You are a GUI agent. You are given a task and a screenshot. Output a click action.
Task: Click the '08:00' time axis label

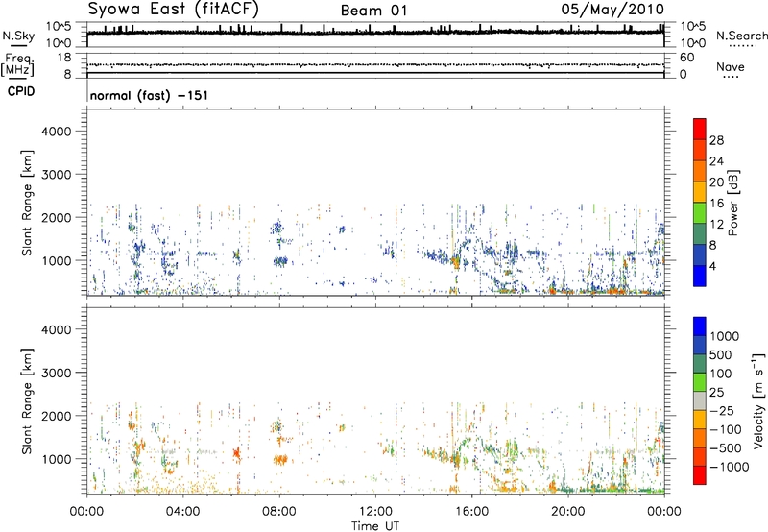(x=279, y=512)
